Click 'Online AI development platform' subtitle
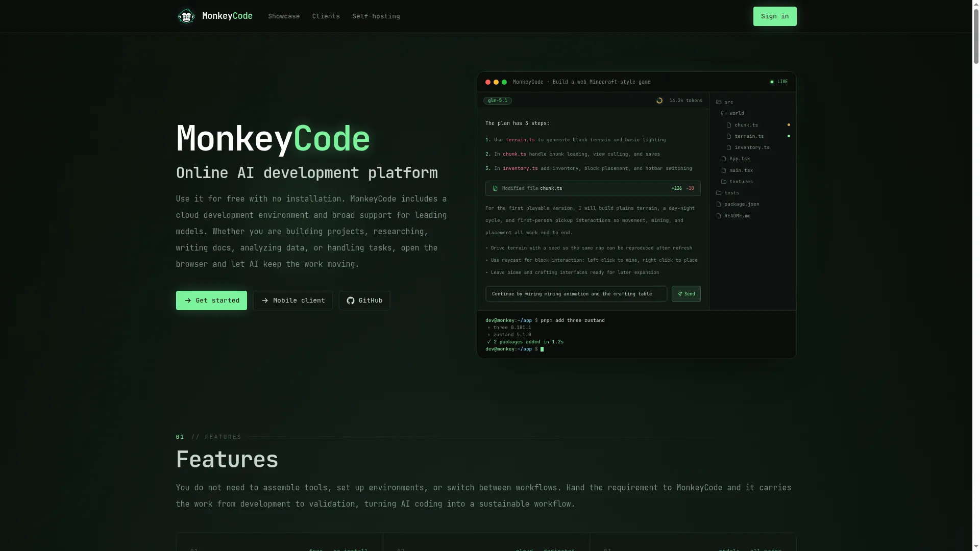 tap(307, 173)
